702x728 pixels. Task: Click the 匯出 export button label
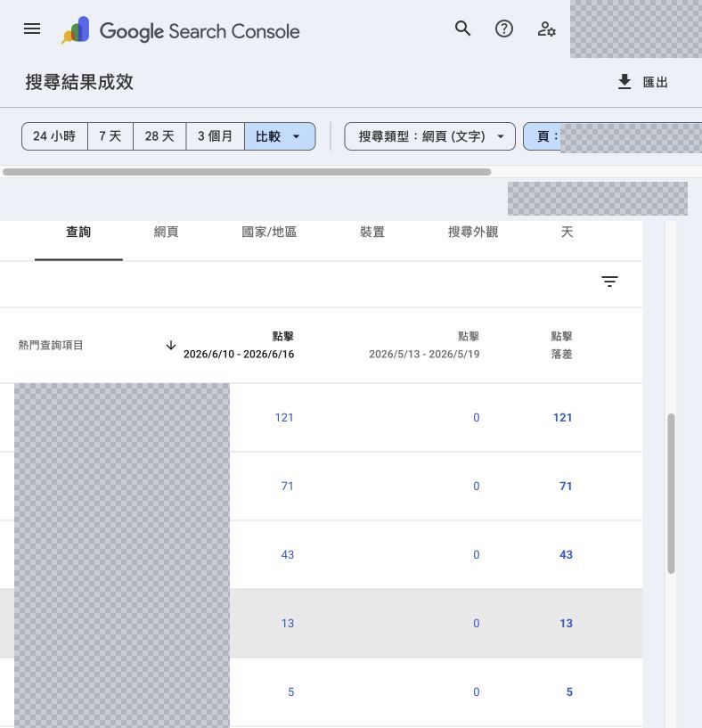(655, 82)
